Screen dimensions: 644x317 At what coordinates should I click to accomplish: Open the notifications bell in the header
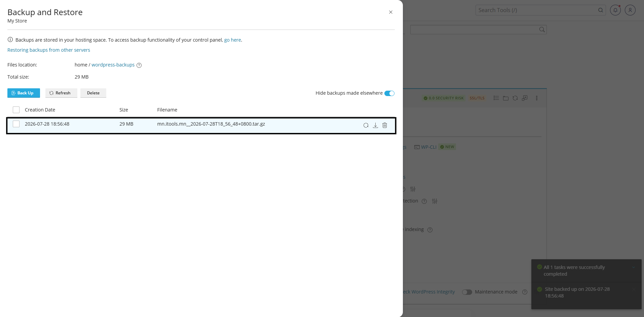pos(615,10)
